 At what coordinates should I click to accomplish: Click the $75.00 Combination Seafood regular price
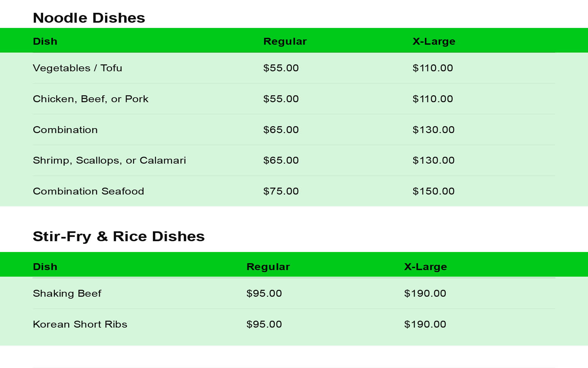point(281,191)
